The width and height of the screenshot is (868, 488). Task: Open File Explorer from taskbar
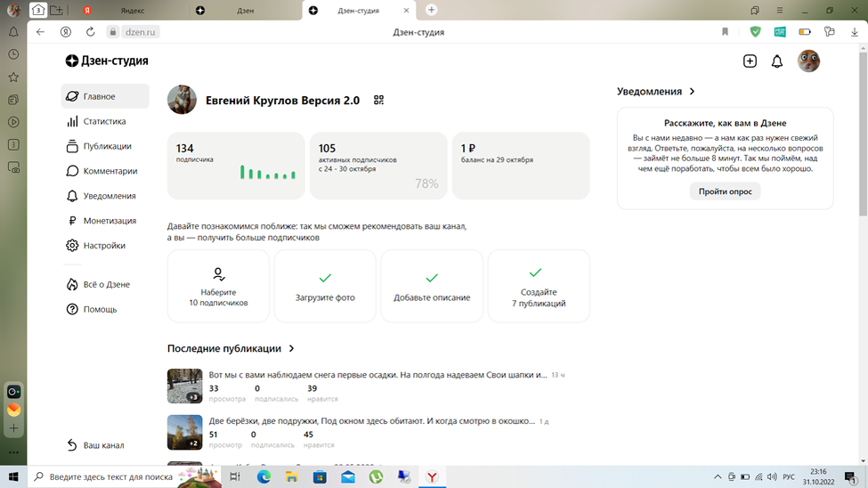click(292, 477)
